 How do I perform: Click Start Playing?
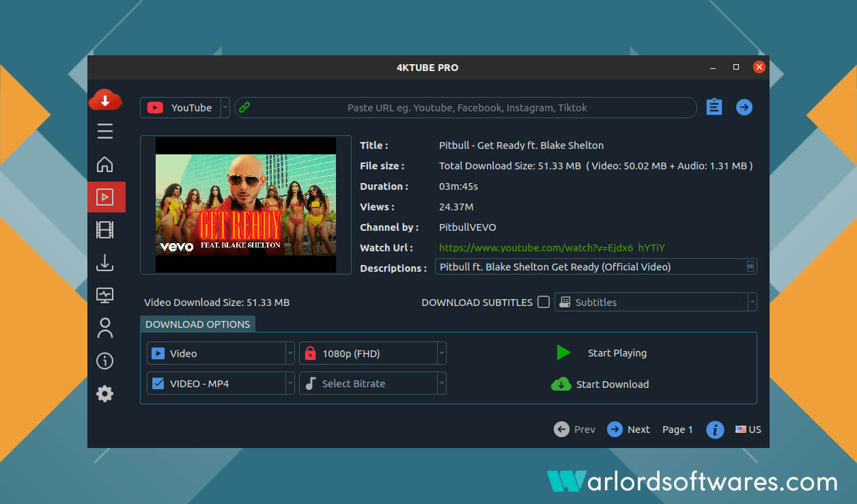coord(617,353)
